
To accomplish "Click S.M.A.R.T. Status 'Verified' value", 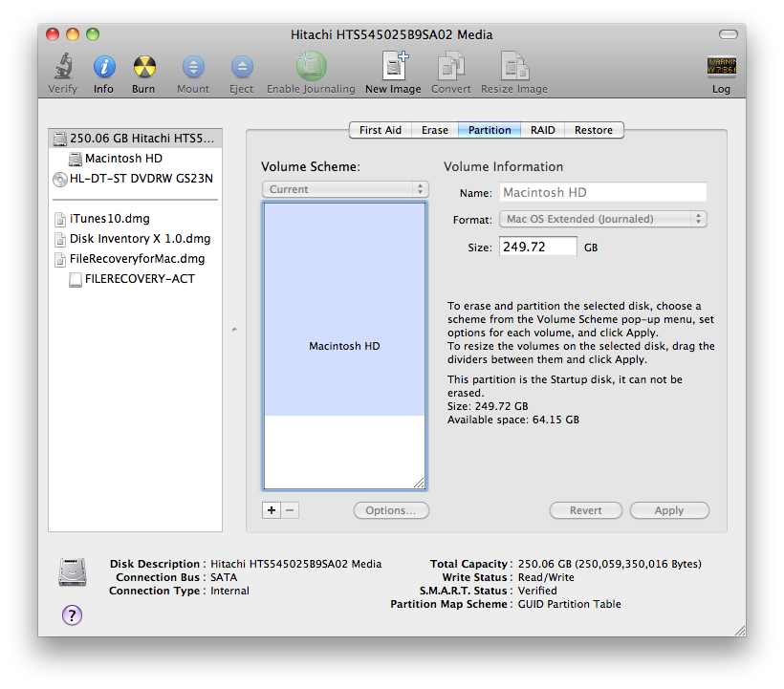I will coord(537,591).
